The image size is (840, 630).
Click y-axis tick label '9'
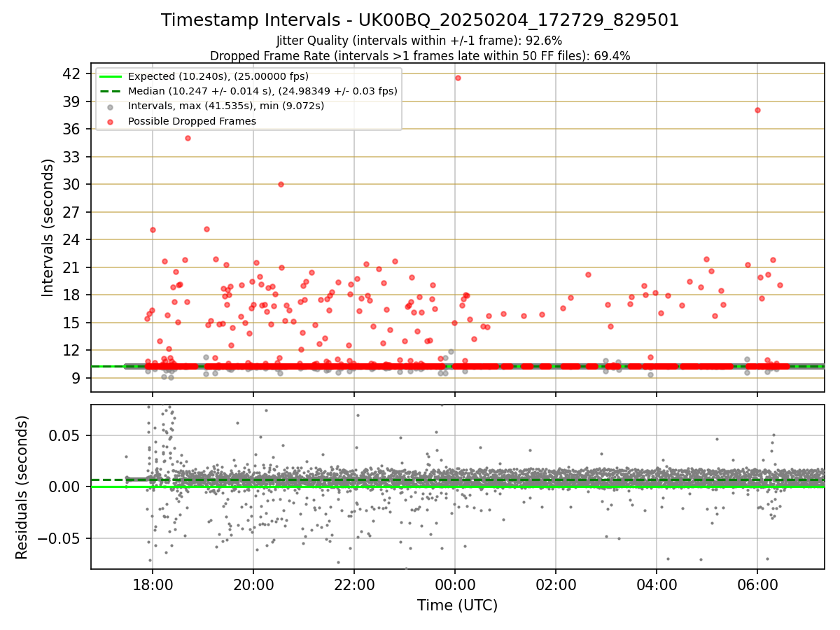tap(76, 378)
